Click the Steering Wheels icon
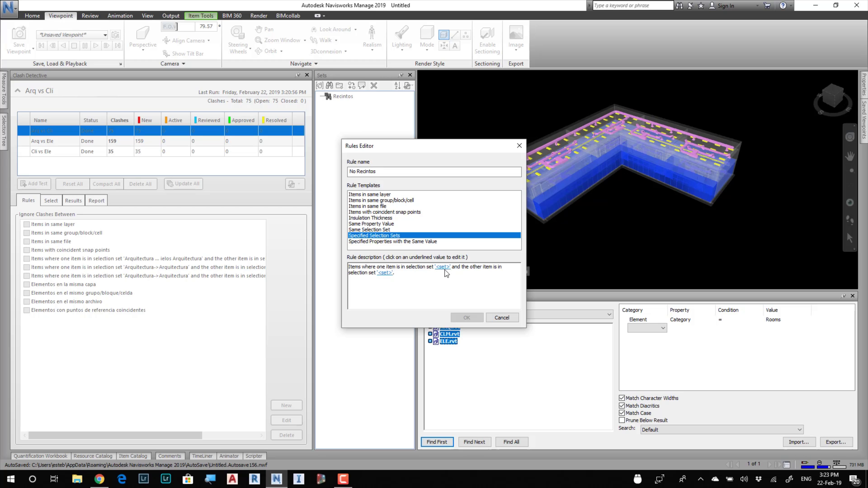 [x=238, y=33]
